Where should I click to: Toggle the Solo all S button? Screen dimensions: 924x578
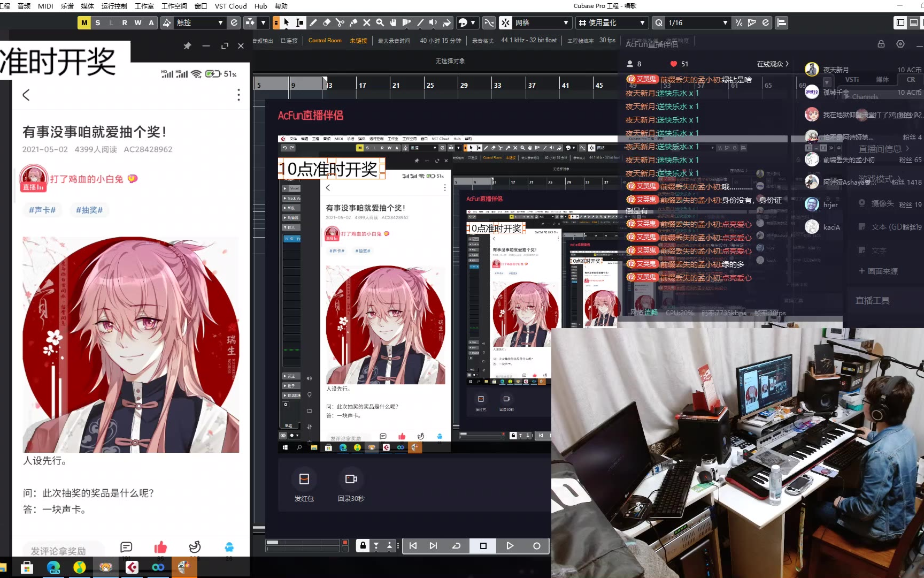98,22
